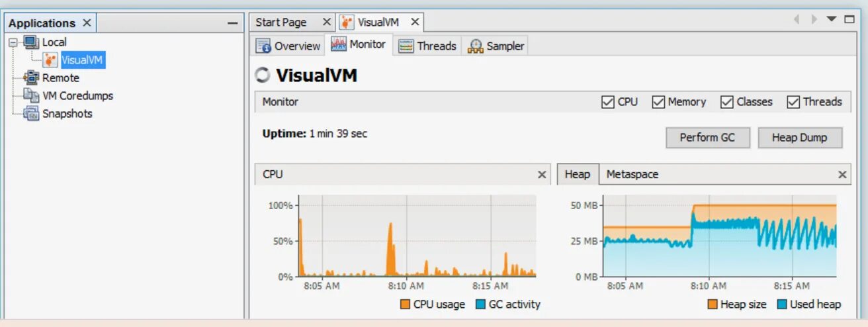Switch to the Metaspace tab
868x327 pixels.
pos(632,174)
